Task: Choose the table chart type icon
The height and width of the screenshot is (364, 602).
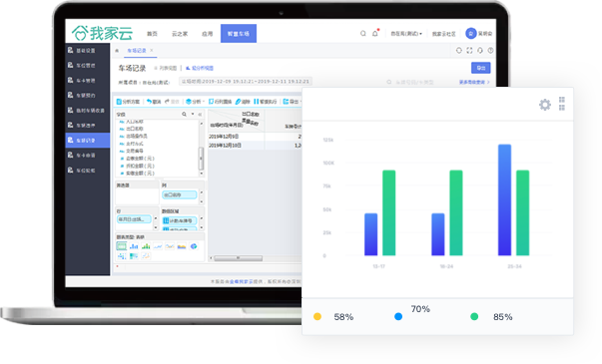Action: coord(122,246)
